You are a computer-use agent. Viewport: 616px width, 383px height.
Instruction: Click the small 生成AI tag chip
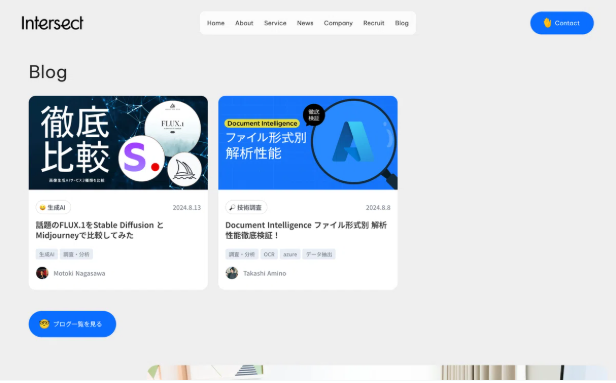click(x=47, y=255)
